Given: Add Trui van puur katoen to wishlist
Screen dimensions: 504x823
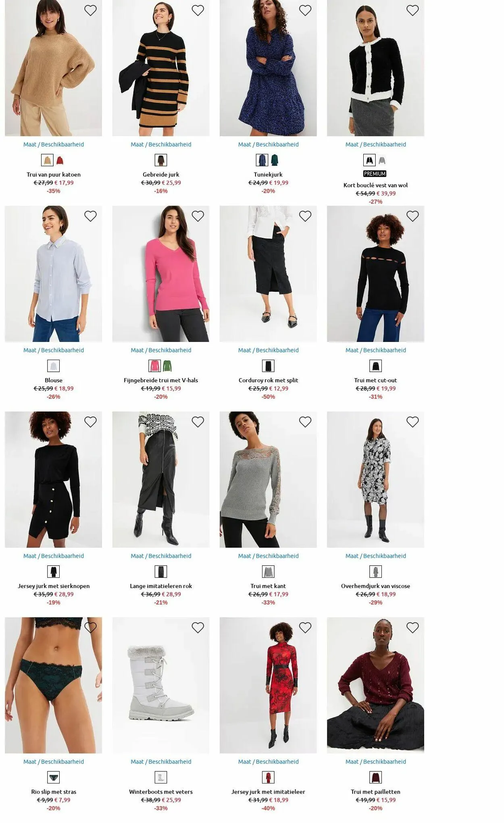Looking at the screenshot, I should click(x=90, y=10).
